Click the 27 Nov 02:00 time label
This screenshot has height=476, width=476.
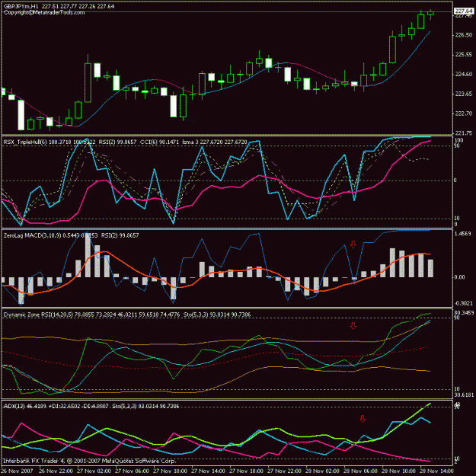[94, 471]
